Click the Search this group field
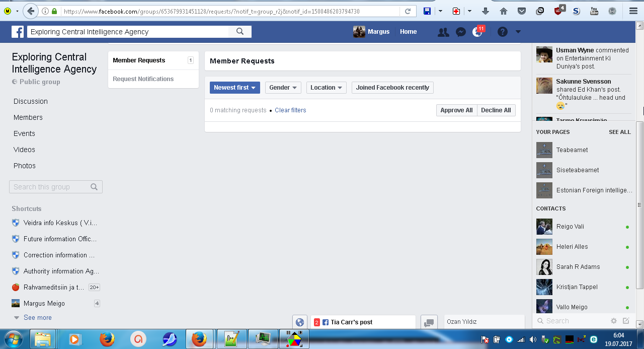 pyautogui.click(x=56, y=187)
